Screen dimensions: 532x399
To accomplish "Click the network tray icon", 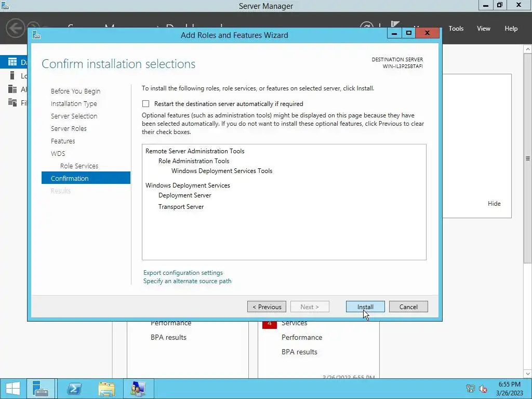I will pyautogui.click(x=470, y=389).
